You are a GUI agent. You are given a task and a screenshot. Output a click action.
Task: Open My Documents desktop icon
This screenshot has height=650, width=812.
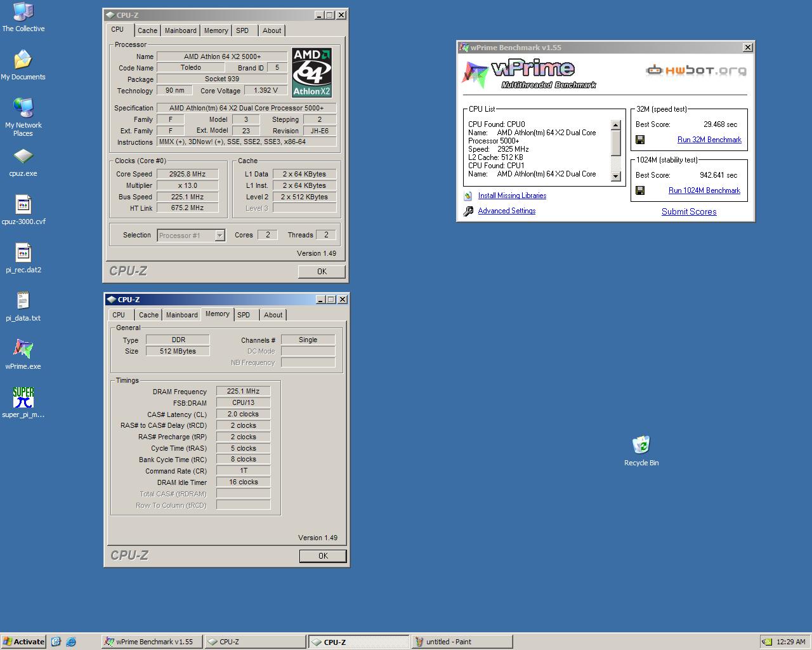23,65
